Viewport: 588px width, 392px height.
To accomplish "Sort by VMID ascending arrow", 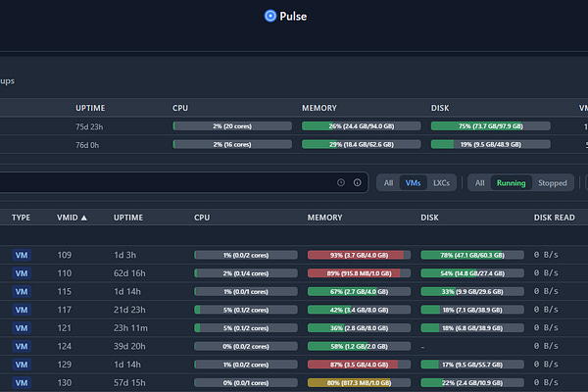I will coord(84,218).
